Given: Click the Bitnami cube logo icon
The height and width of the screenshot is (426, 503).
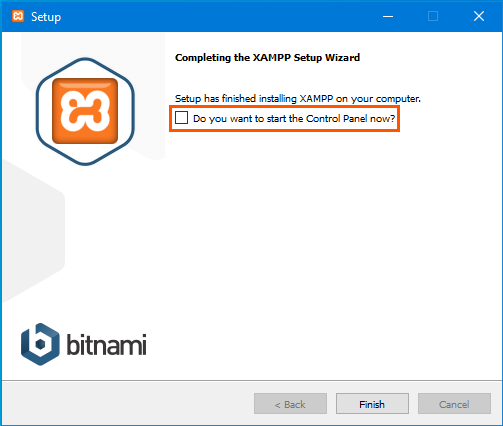Looking at the screenshot, I should (40, 344).
